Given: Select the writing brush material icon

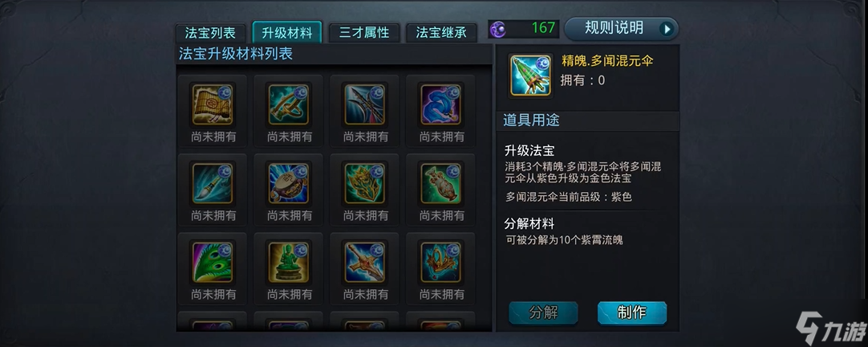Looking at the screenshot, I should (x=213, y=183).
